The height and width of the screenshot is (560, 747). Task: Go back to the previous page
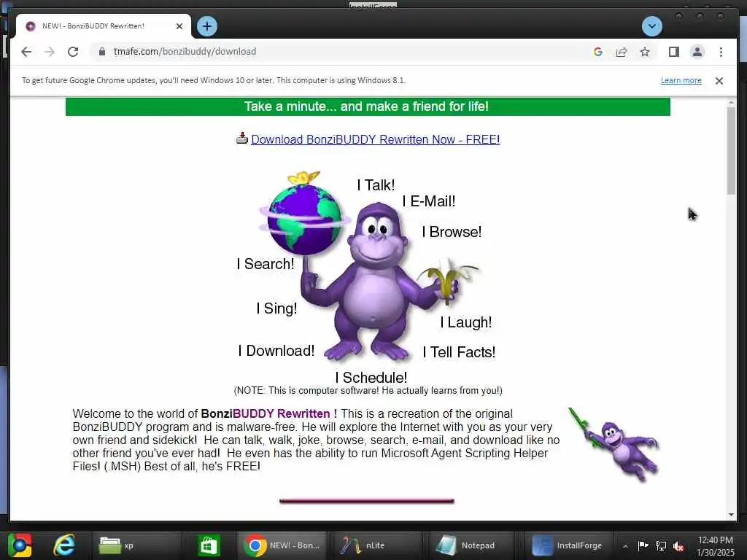point(26,52)
